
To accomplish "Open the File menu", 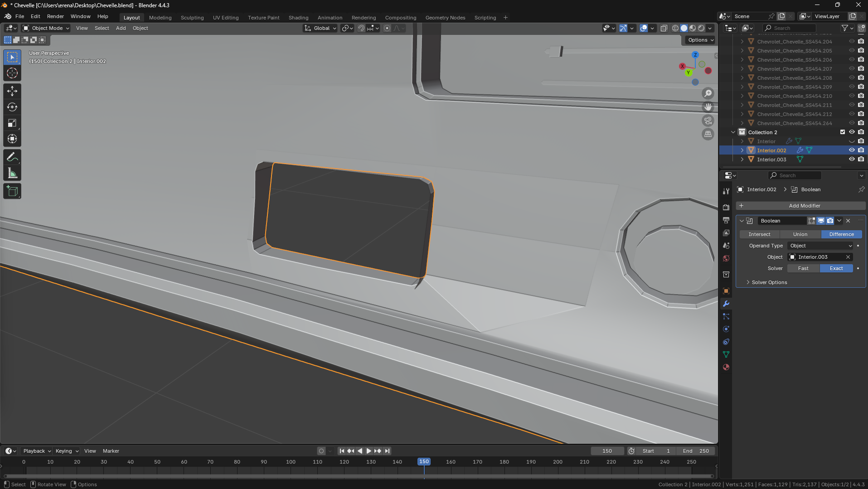I will pos(19,16).
